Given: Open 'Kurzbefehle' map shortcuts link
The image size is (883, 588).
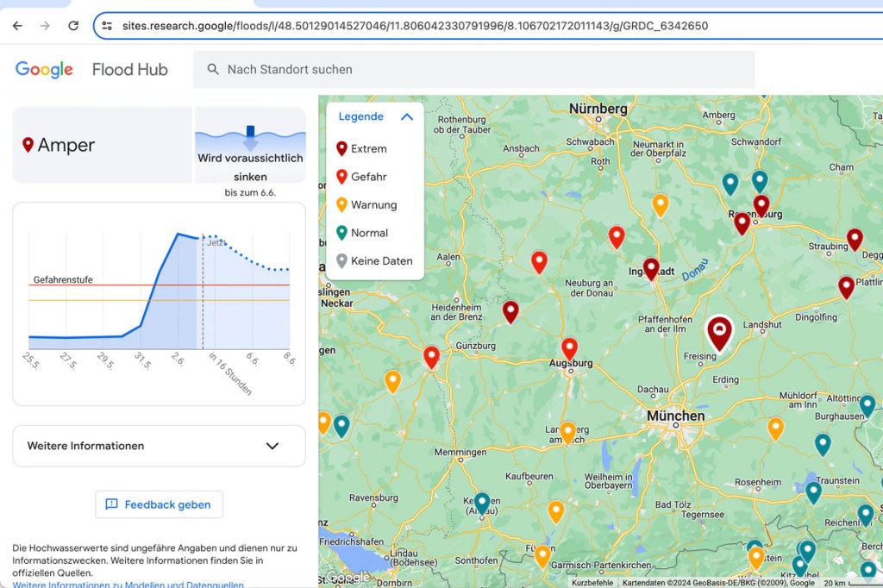Looking at the screenshot, I should pos(592,583).
